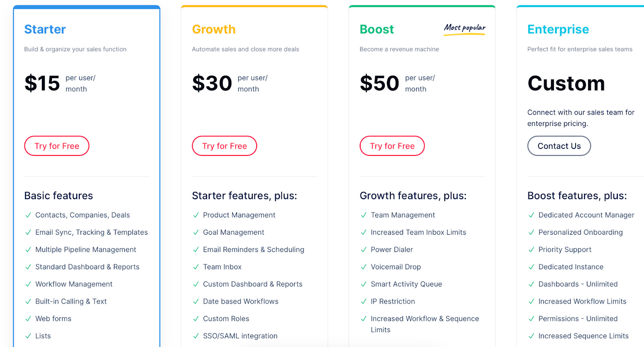Click Try for Free under Boost plan

[x=392, y=146]
